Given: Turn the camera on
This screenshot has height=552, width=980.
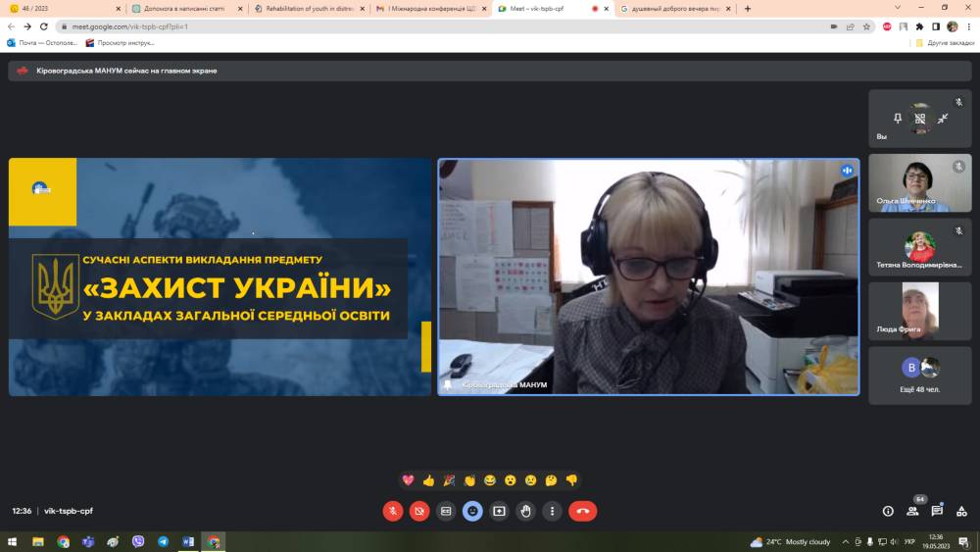Looking at the screenshot, I should (419, 511).
